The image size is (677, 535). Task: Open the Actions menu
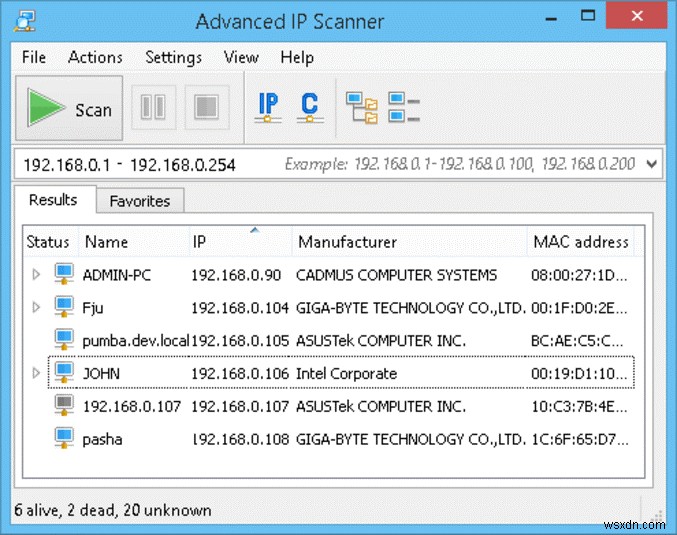coord(95,57)
